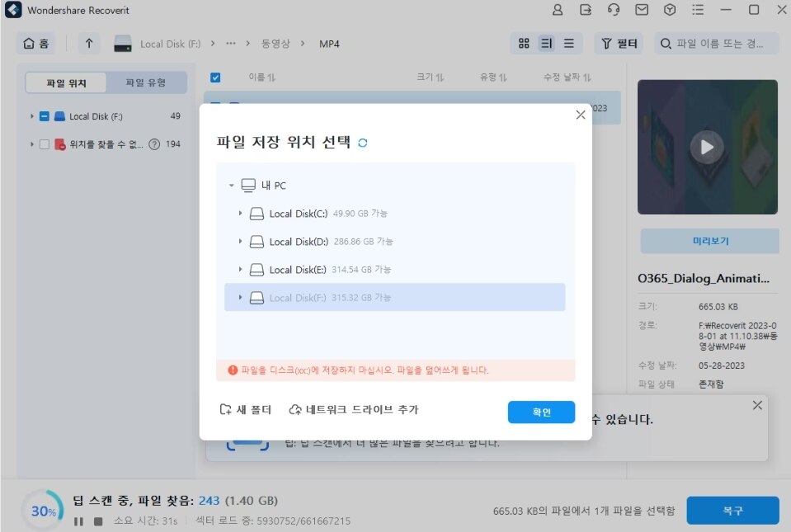This screenshot has width=791, height=532.
Task: Switch to detail list view
Action: pyautogui.click(x=547, y=44)
